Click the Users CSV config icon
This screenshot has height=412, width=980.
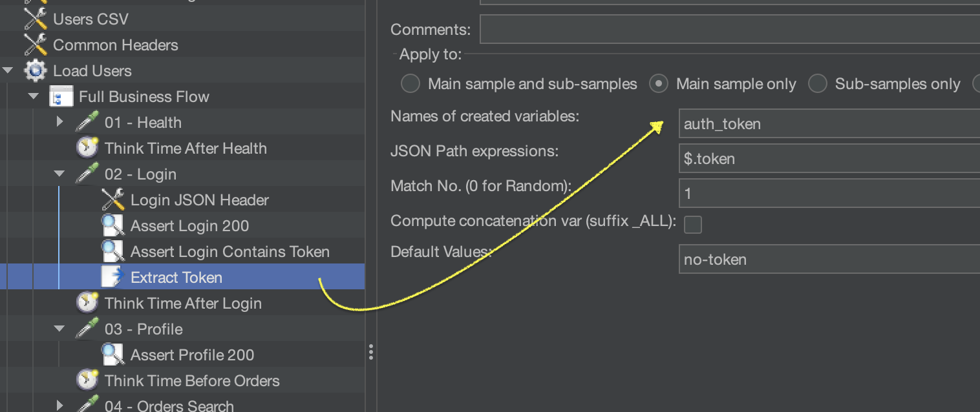point(36,19)
